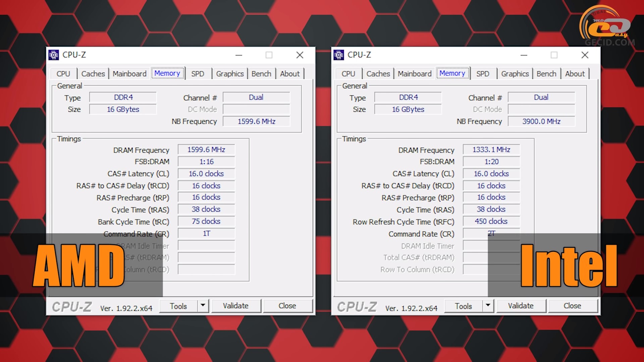Screen dimensions: 644x362
Task: Minimize the AMD CPU-Z window
Action: [239, 55]
